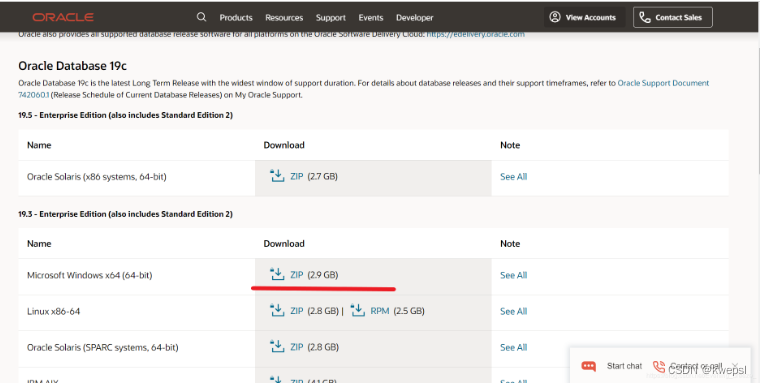
Task: Click the Contact Sales phone icon
Action: (x=645, y=17)
